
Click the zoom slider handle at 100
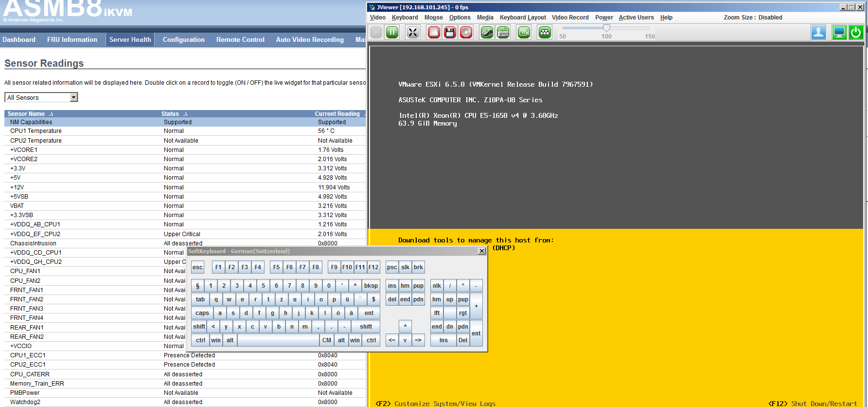click(606, 28)
